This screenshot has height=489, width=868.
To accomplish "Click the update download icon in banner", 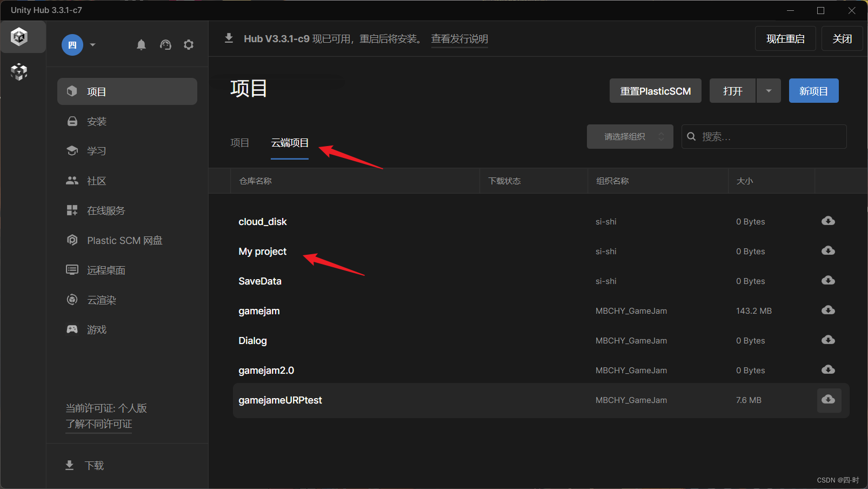I will (229, 38).
